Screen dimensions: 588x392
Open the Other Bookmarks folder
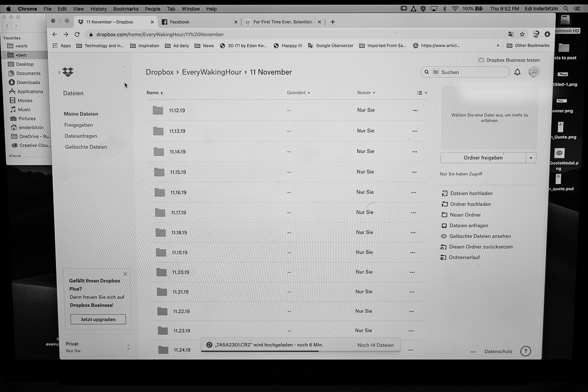point(528,45)
